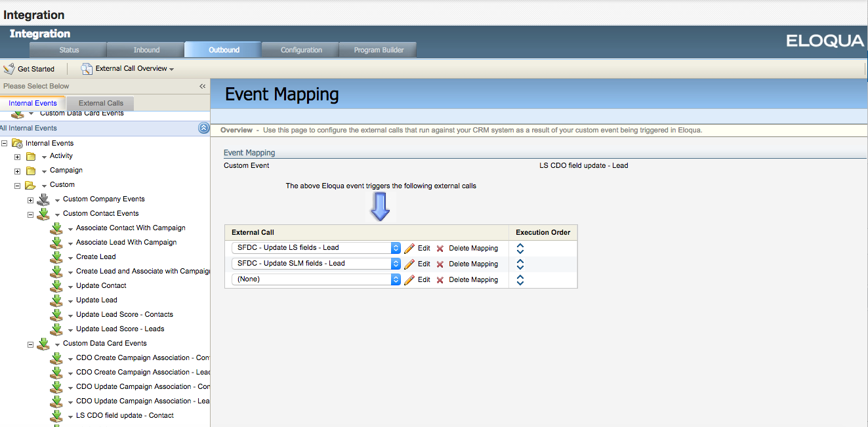Click the pencil icon for the (None) row

pyautogui.click(x=409, y=279)
